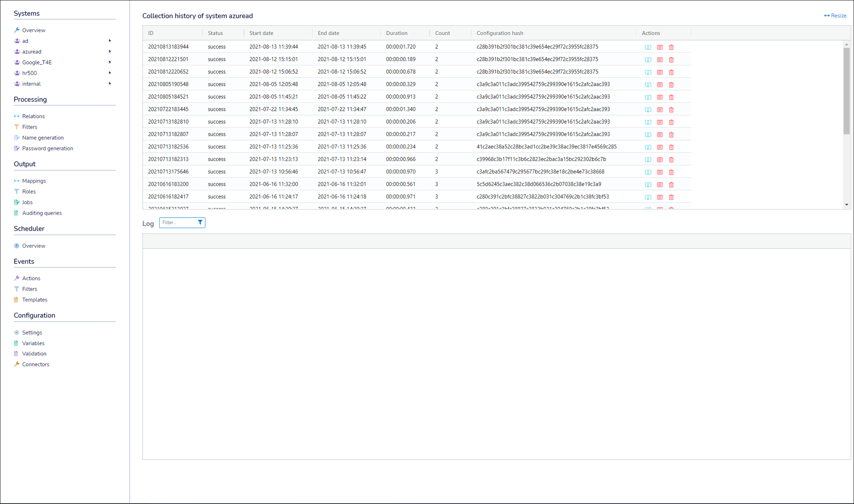Image resolution: width=854 pixels, height=504 pixels.
Task: Expand the azuread system arrow
Action: [x=110, y=52]
